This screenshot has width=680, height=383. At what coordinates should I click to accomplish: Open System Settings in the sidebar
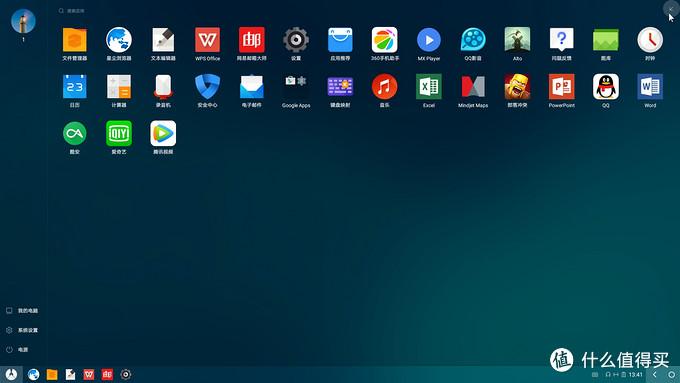[x=22, y=330]
